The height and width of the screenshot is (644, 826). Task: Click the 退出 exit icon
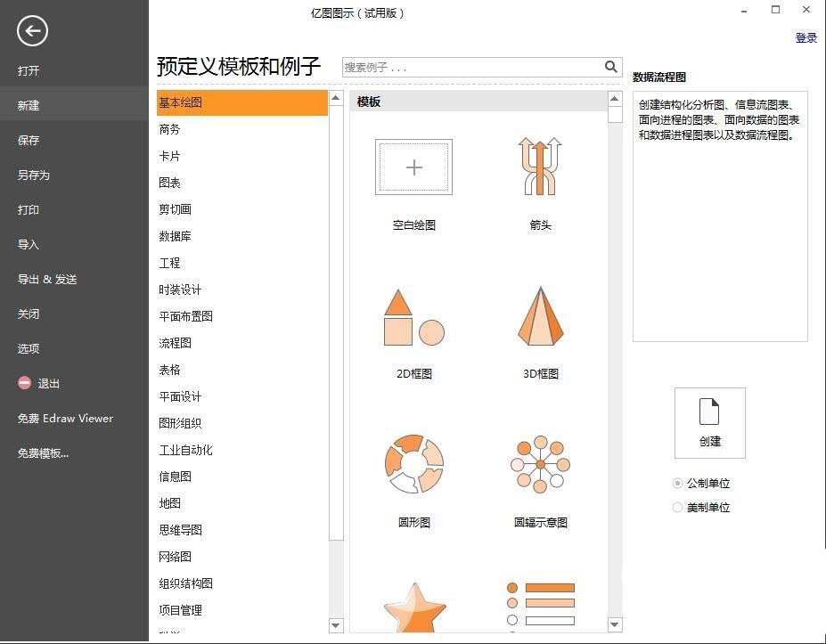point(26,384)
